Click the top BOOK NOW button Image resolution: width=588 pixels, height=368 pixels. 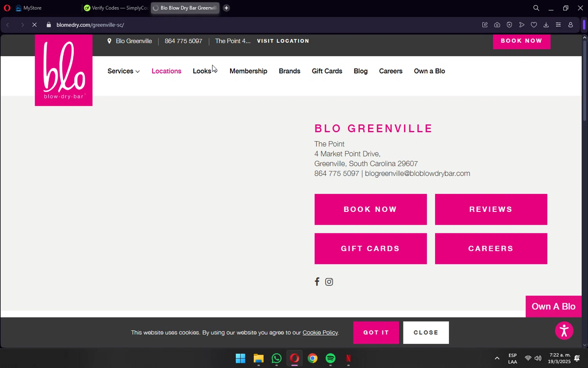coord(521,41)
